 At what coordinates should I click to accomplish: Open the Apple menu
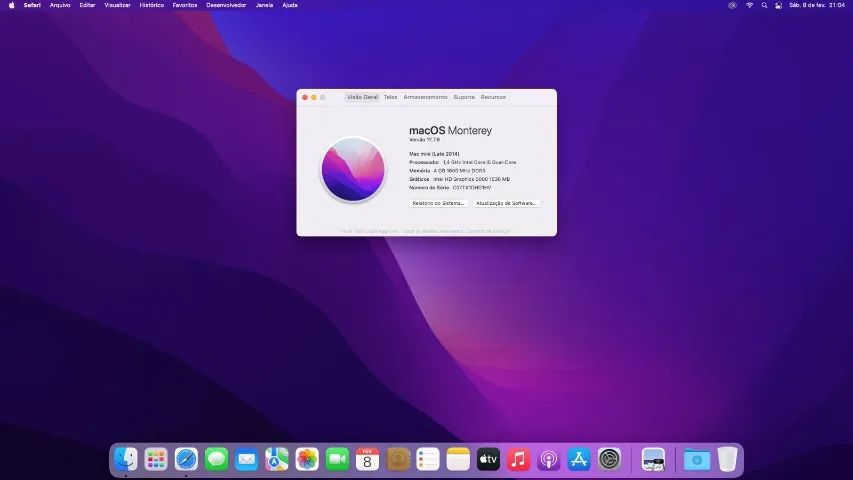[x=11, y=5]
